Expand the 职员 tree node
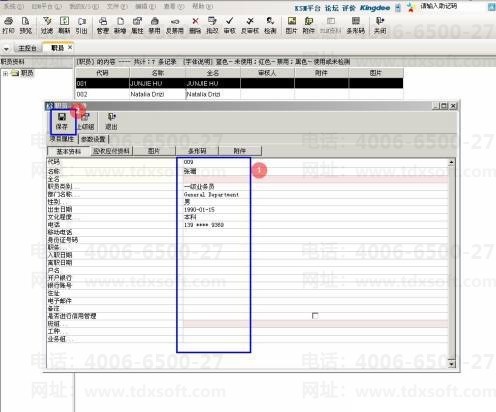Image resolution: width=496 pixels, height=412 pixels. pos(5,73)
